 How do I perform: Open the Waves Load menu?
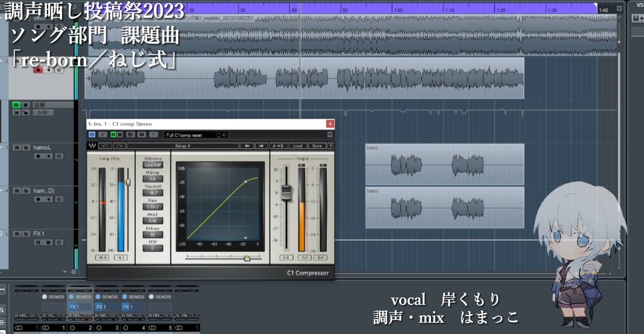pyautogui.click(x=297, y=146)
